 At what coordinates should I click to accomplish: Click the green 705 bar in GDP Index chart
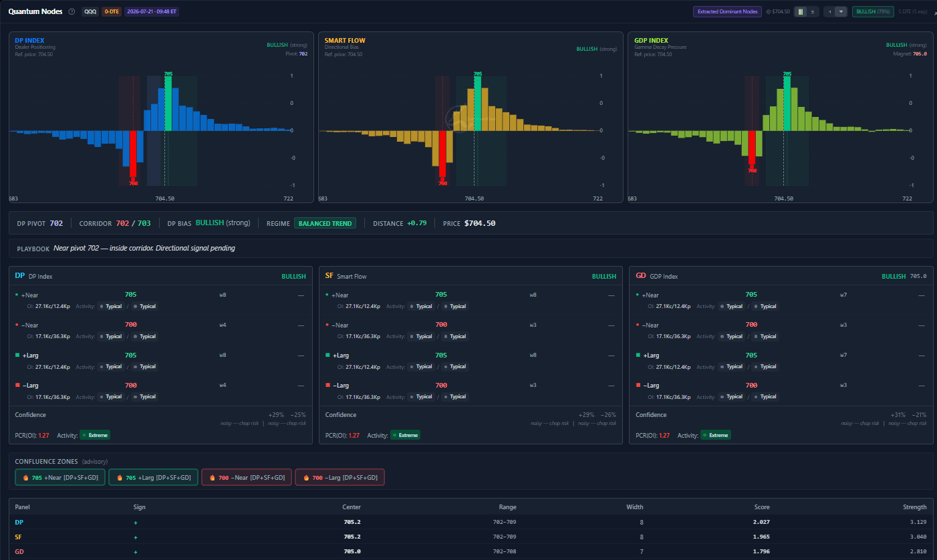[787, 104]
